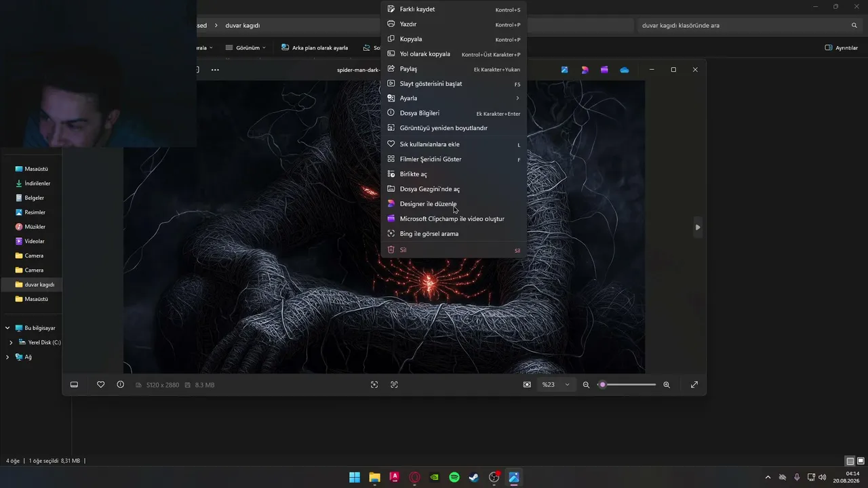Switch to details list view in status bar
Image resolution: width=868 pixels, height=488 pixels.
coord(850,462)
